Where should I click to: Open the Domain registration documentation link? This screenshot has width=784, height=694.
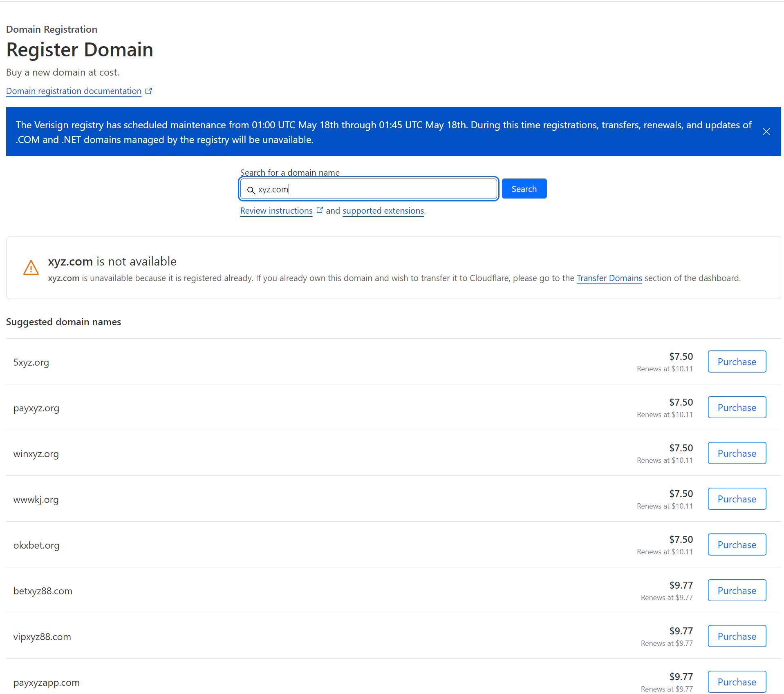(x=73, y=91)
